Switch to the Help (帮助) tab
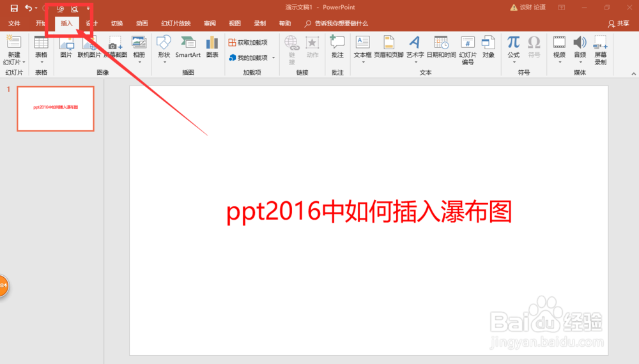 285,24
